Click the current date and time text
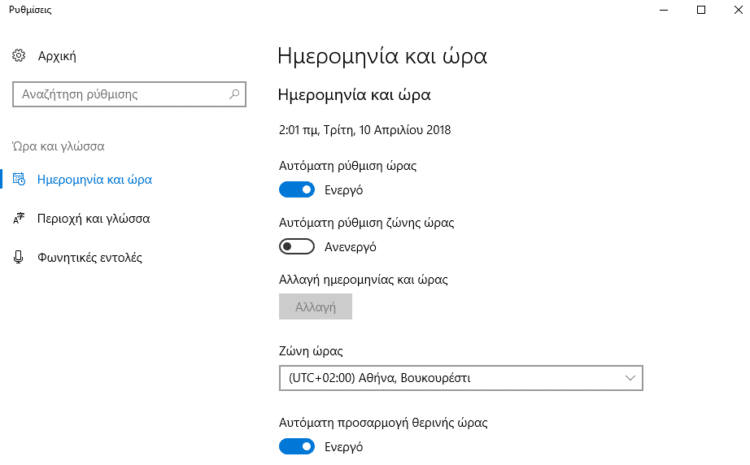 (364, 130)
